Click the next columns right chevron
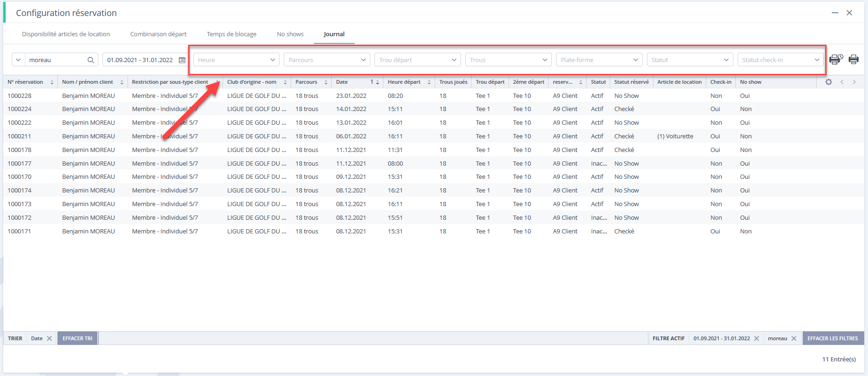The image size is (868, 376). 854,82
